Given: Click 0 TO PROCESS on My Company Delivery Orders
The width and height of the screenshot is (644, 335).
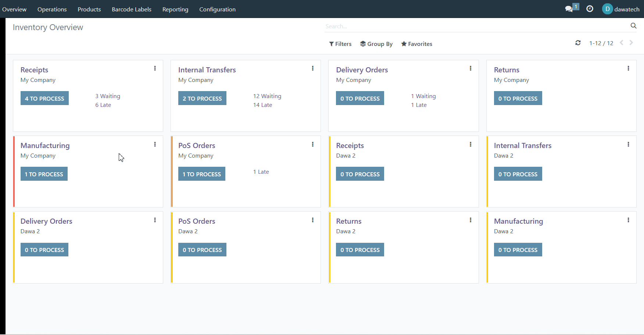Looking at the screenshot, I should pyautogui.click(x=360, y=98).
